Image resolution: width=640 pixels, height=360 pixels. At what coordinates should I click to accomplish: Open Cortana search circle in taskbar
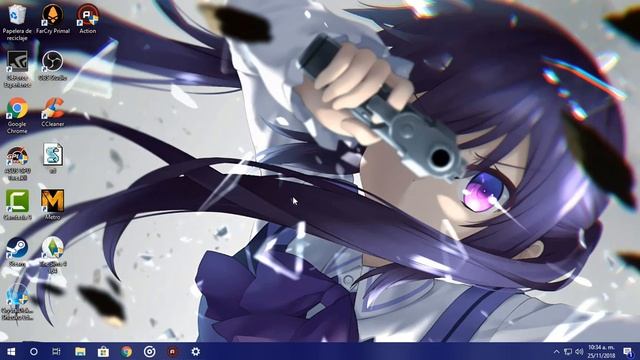(x=34, y=351)
